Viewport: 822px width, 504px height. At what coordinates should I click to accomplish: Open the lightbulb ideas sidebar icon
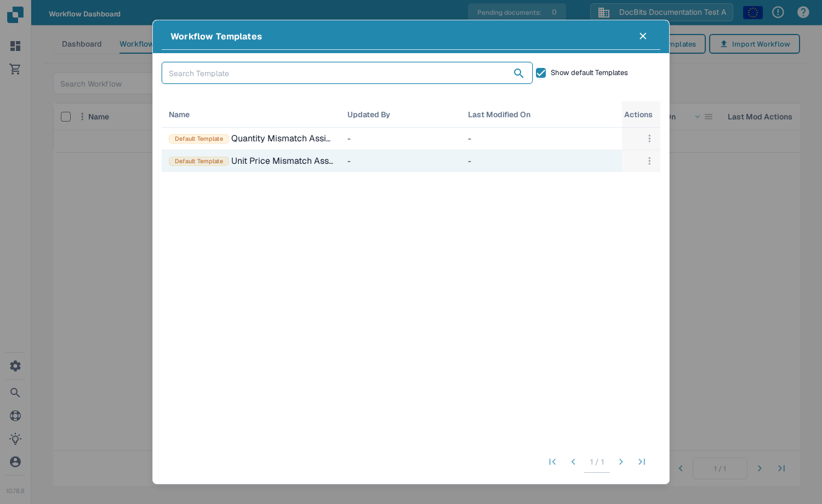[15, 439]
